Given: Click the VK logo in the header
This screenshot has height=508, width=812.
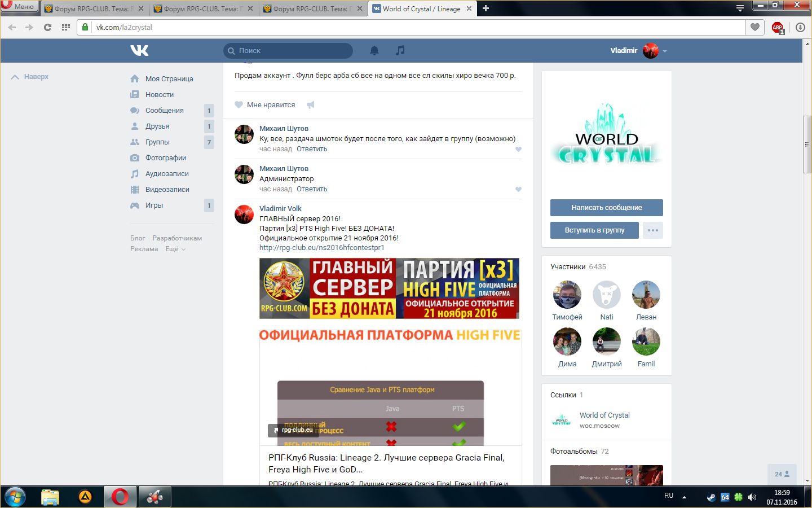Looking at the screenshot, I should (x=139, y=50).
